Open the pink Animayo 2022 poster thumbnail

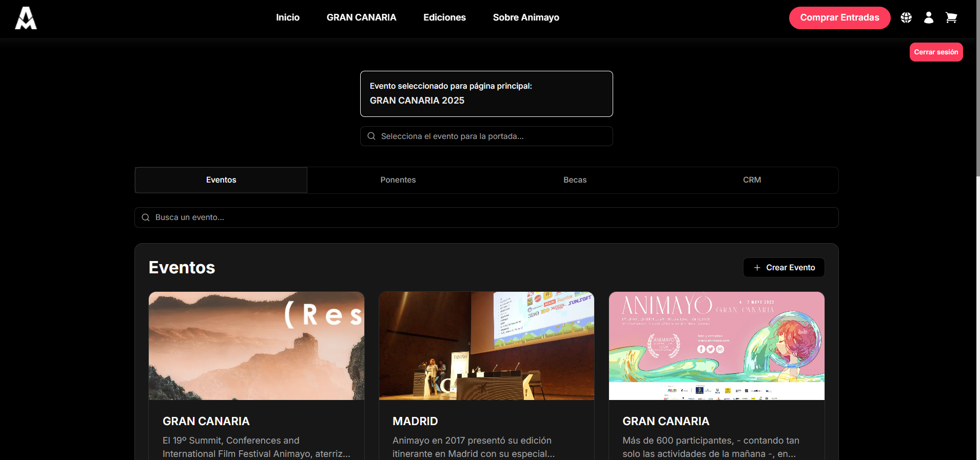717,346
